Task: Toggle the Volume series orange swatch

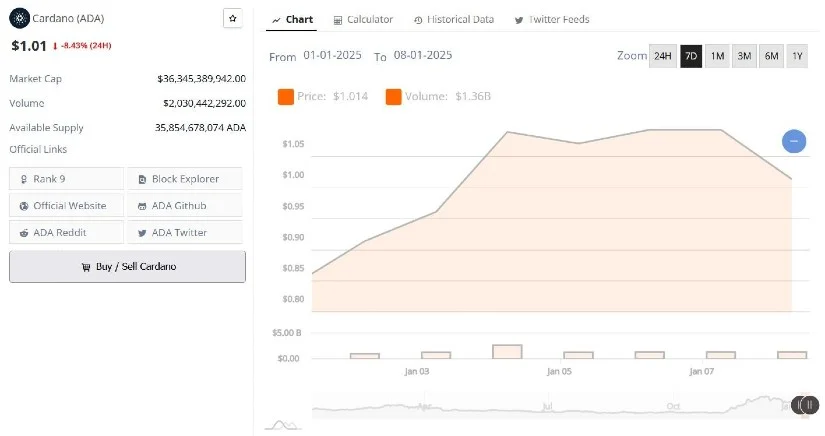Action: [x=394, y=97]
